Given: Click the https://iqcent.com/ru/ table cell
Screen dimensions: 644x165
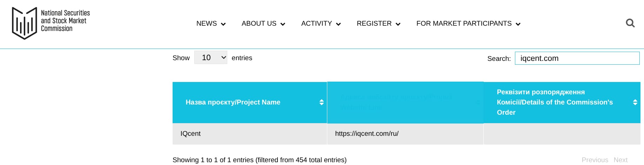Looking at the screenshot, I should (367, 134).
